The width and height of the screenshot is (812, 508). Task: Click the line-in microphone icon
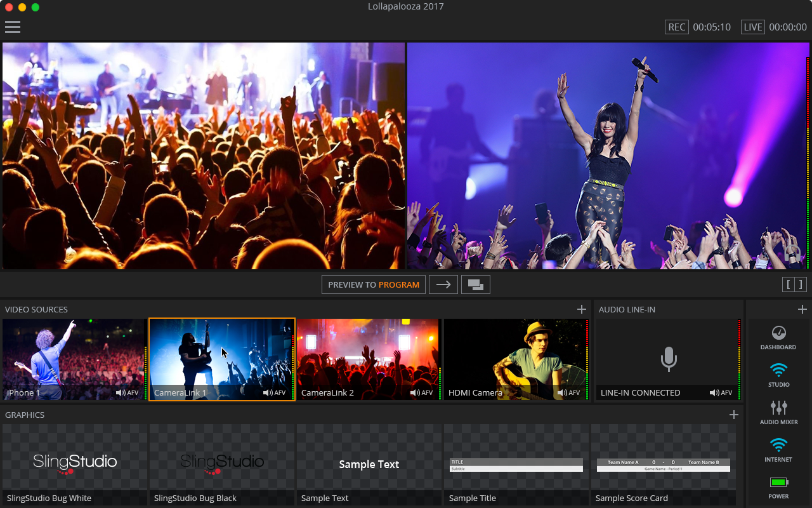[x=669, y=359]
